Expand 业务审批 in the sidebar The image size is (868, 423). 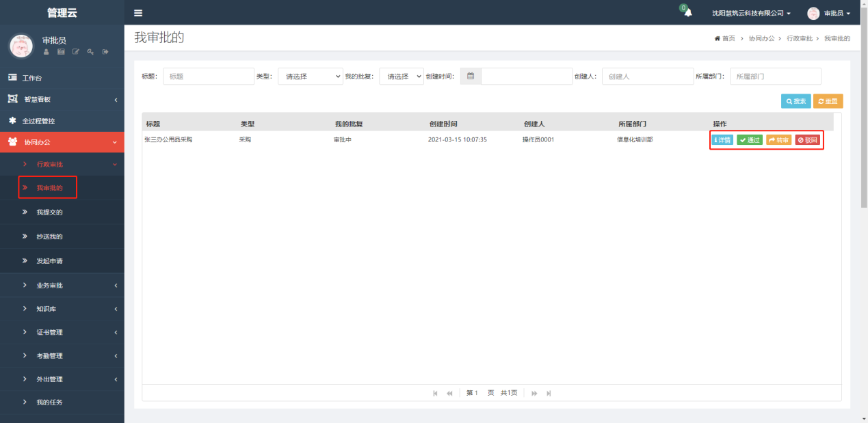pyautogui.click(x=62, y=285)
